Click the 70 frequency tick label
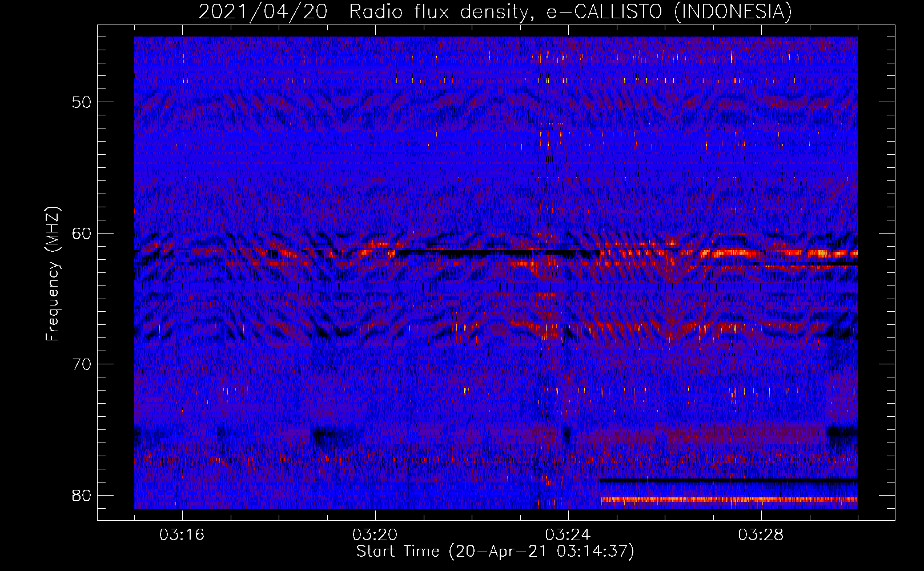 [x=82, y=364]
